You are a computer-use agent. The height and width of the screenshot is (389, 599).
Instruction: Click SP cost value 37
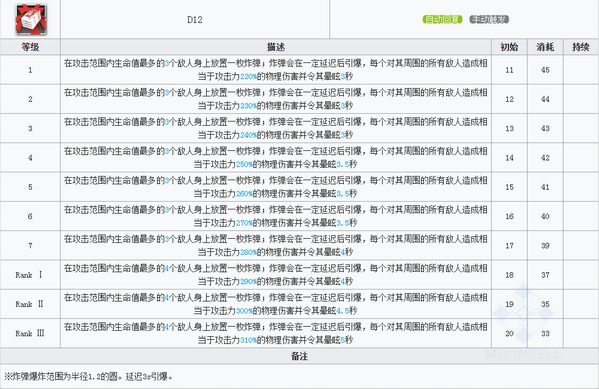pos(545,275)
